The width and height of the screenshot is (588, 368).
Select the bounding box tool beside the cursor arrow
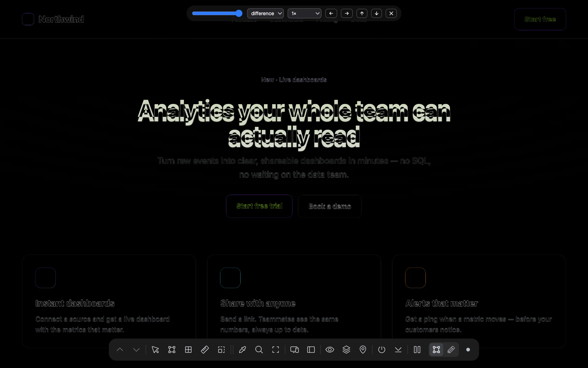[172, 350]
